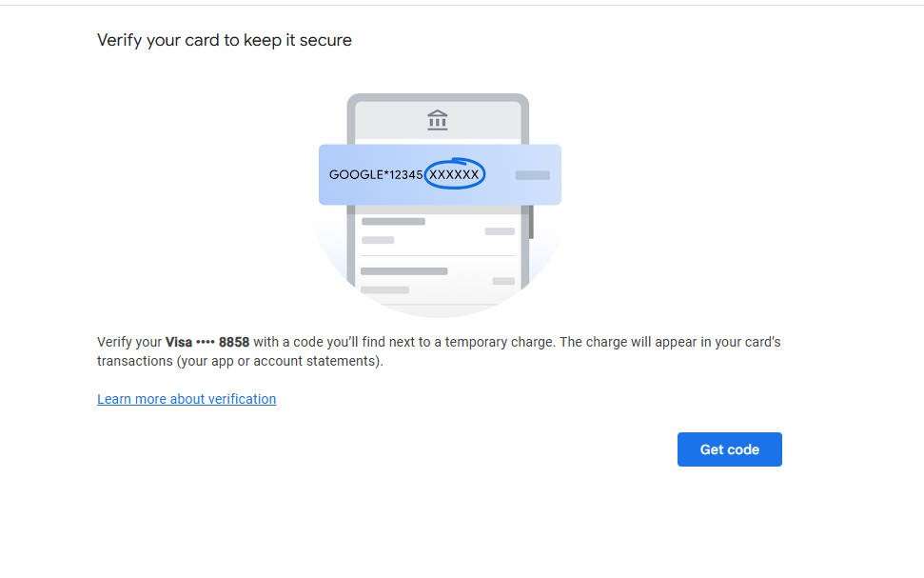Click first transaction's grey amount placeholder
This screenshot has height=578, width=924.
[x=500, y=231]
